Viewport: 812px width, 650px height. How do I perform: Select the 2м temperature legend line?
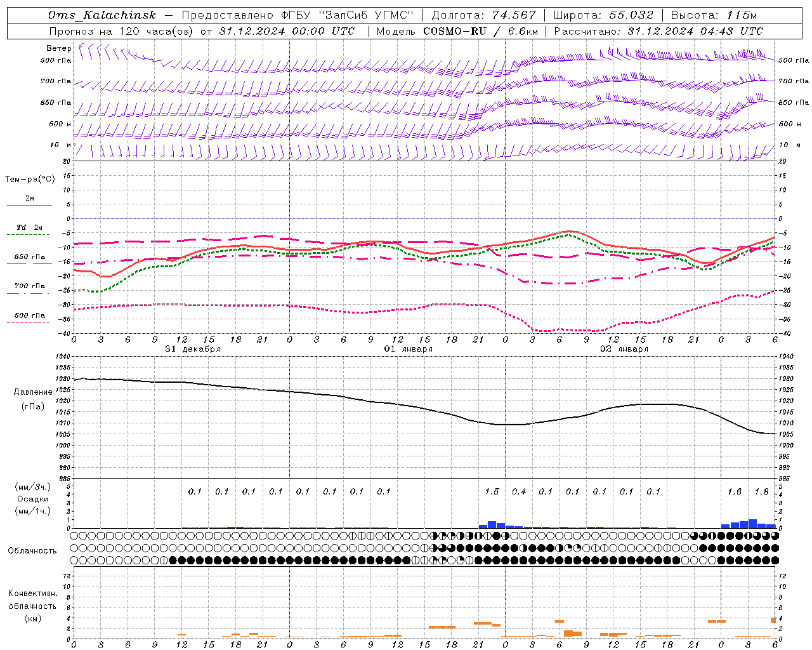pyautogui.click(x=29, y=201)
